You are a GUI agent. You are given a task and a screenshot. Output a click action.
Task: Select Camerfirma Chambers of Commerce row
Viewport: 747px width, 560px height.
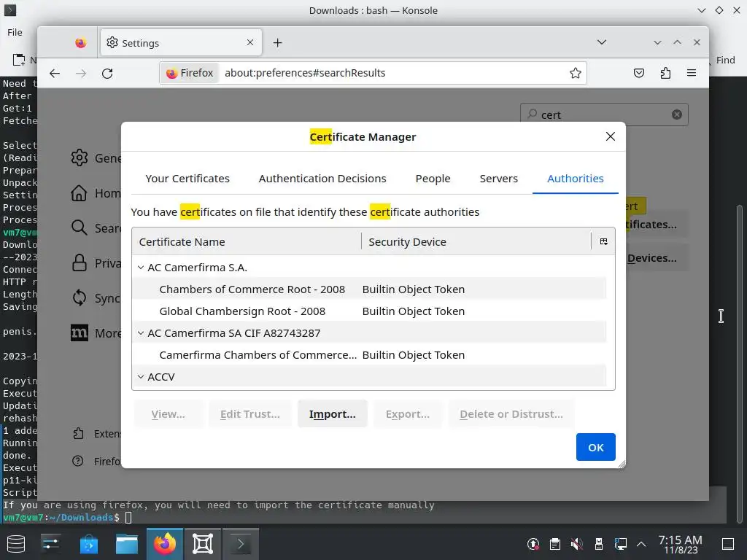click(x=369, y=355)
